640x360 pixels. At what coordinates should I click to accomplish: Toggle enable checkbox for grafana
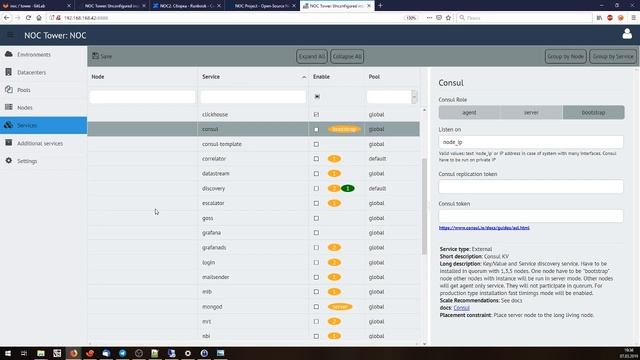tap(316, 233)
